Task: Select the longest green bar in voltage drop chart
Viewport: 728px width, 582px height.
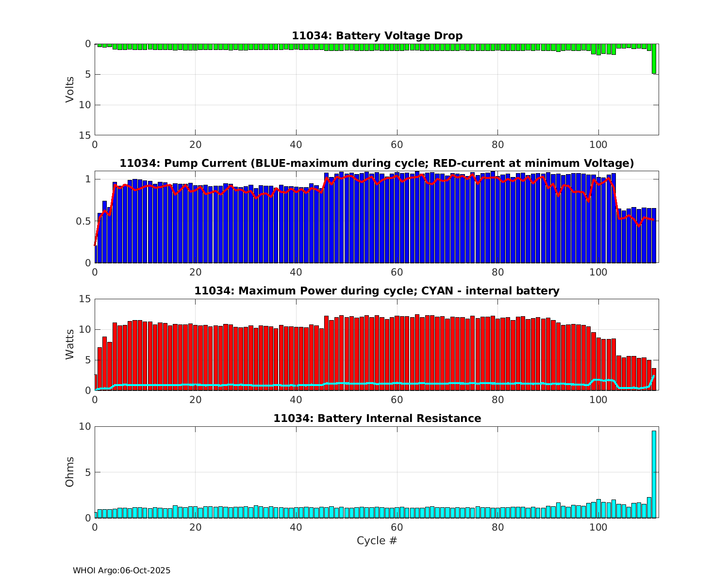Action: pos(654,59)
